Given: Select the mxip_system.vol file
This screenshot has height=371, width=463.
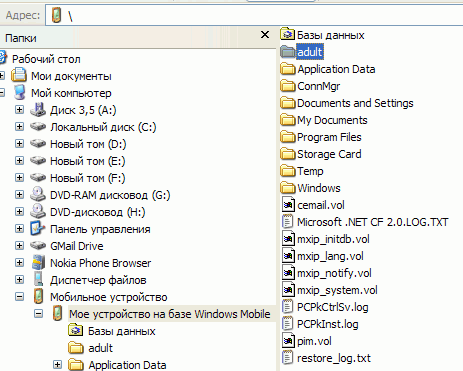Looking at the screenshot, I should tap(337, 290).
